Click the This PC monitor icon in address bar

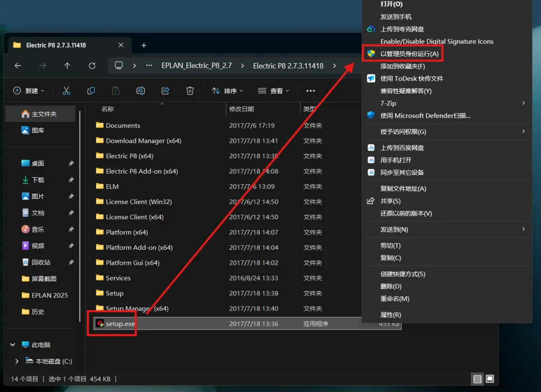click(x=119, y=66)
